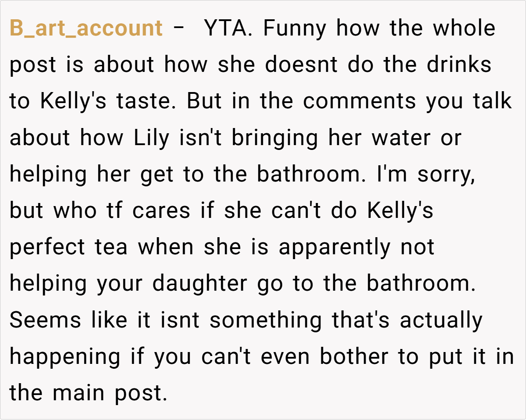The width and height of the screenshot is (526, 420).
Task: Click the word "whole" on the first line
Action: coord(464,29)
